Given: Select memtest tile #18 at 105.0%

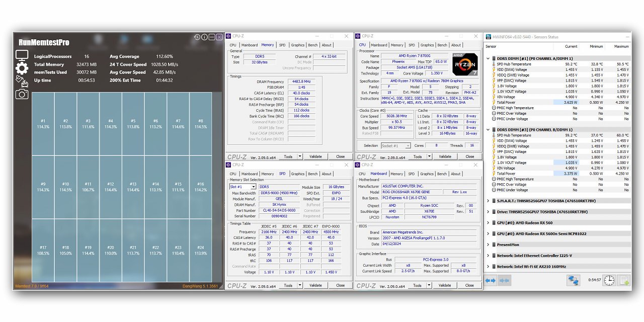Looking at the screenshot, I should (65, 250).
